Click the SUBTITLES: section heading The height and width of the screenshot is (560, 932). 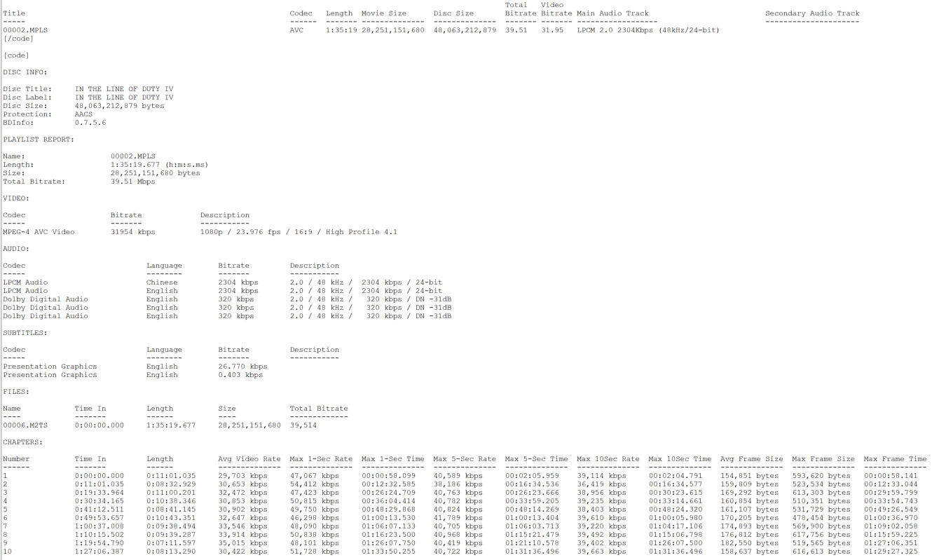25,333
